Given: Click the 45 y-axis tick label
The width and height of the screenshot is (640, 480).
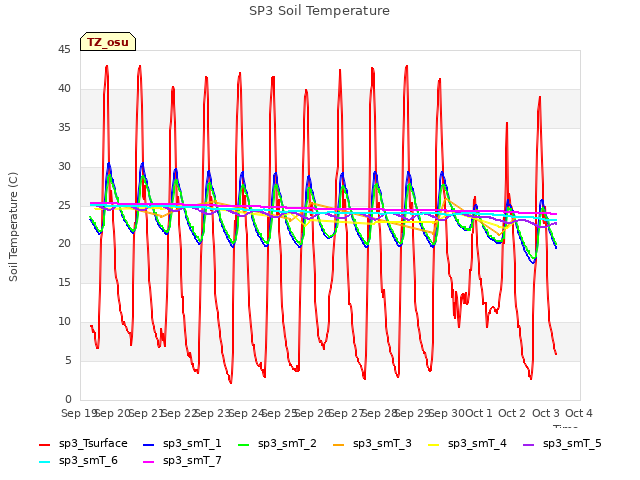Looking at the screenshot, I should [64, 50].
